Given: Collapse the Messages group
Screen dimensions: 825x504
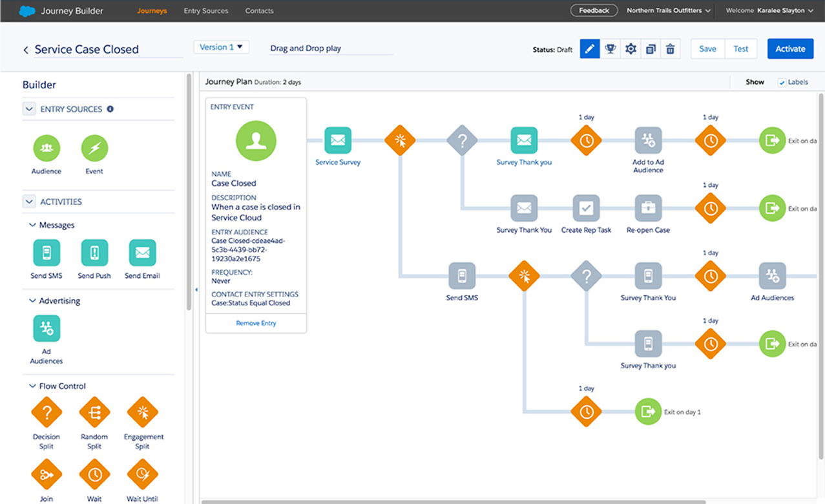Looking at the screenshot, I should pos(32,226).
